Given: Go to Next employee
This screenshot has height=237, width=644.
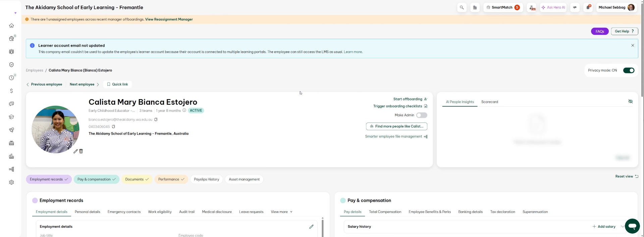Looking at the screenshot, I should 84,84.
